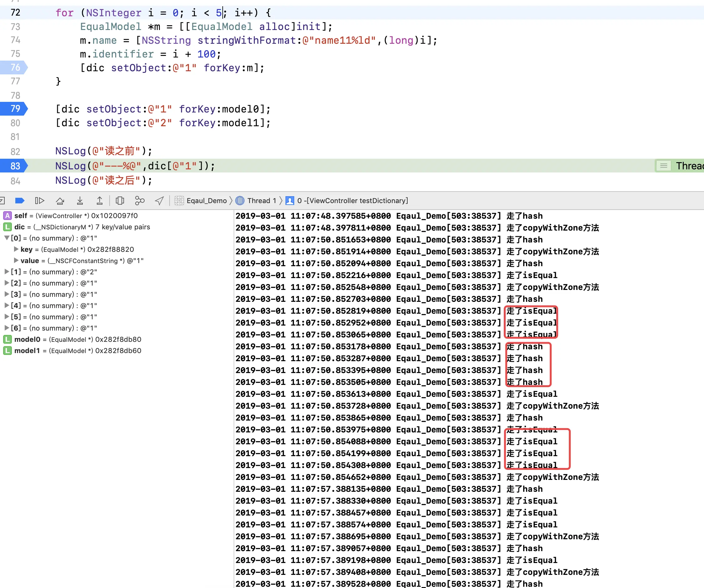Click the step into button
This screenshot has height=588, width=704.
[80, 201]
